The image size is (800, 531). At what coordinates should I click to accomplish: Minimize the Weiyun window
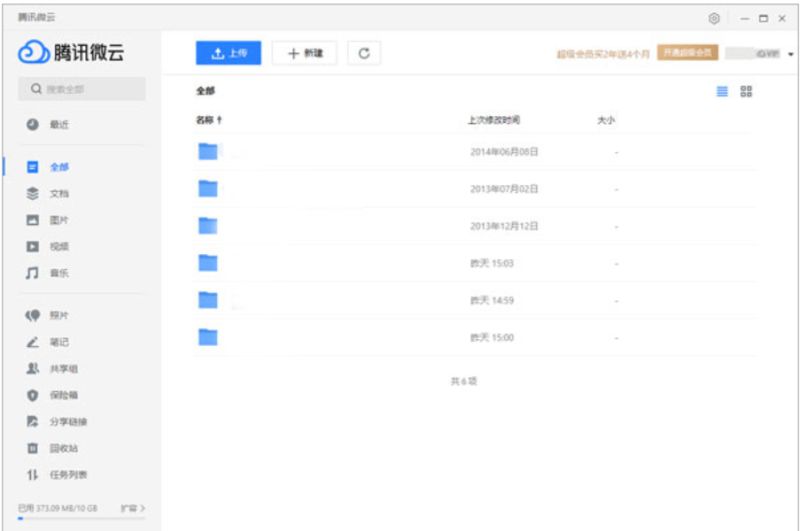point(745,18)
